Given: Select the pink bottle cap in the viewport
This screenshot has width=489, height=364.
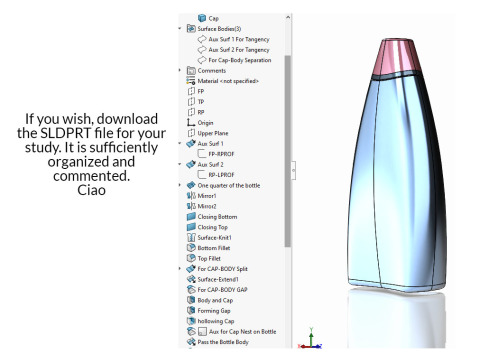Looking at the screenshot, I should 396,56.
